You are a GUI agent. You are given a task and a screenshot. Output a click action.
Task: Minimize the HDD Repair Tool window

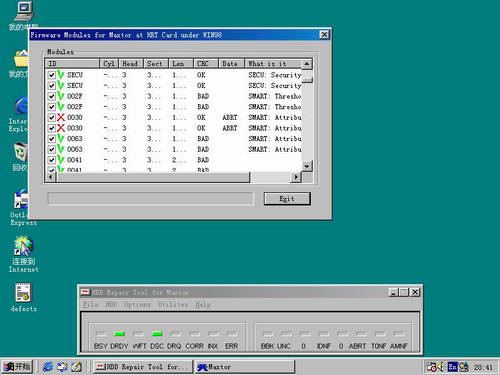click(394, 292)
